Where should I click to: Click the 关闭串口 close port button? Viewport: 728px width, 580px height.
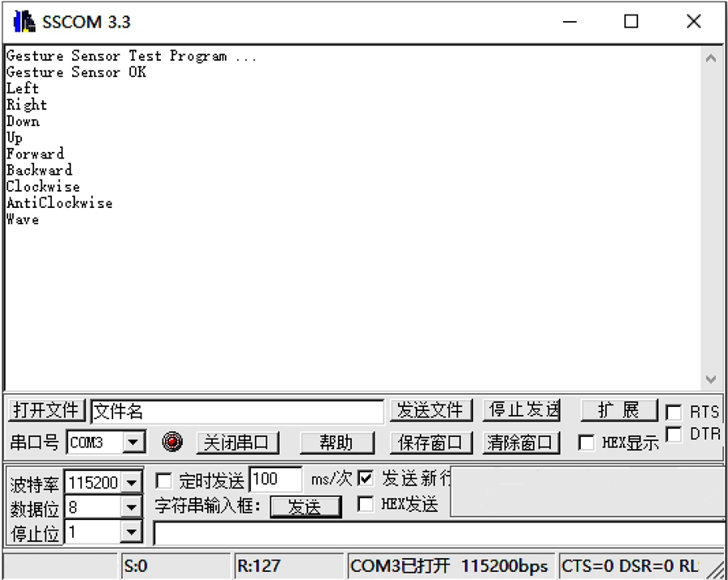(x=237, y=442)
